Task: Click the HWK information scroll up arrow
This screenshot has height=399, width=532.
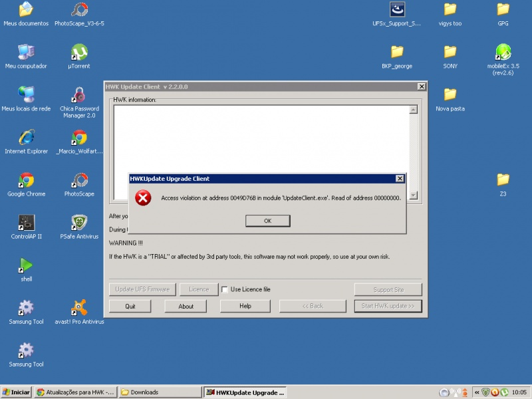Action: point(413,110)
